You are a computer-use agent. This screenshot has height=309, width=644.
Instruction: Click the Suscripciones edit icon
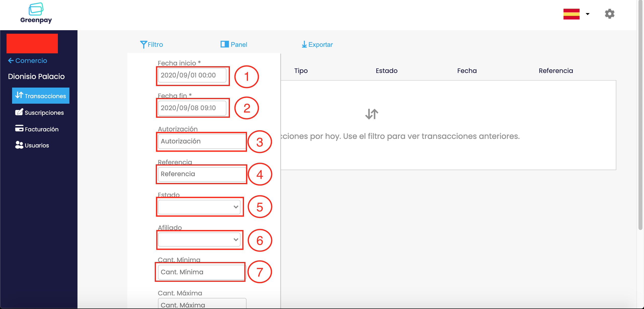pos(19,112)
